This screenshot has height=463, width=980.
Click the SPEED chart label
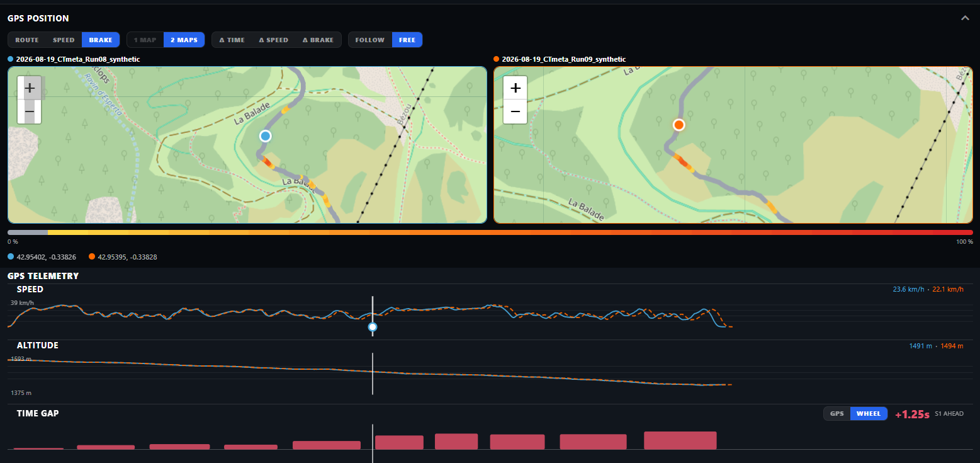click(30, 289)
